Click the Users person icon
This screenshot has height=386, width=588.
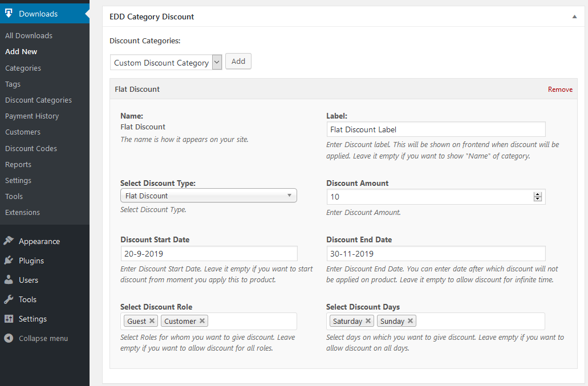pos(9,280)
